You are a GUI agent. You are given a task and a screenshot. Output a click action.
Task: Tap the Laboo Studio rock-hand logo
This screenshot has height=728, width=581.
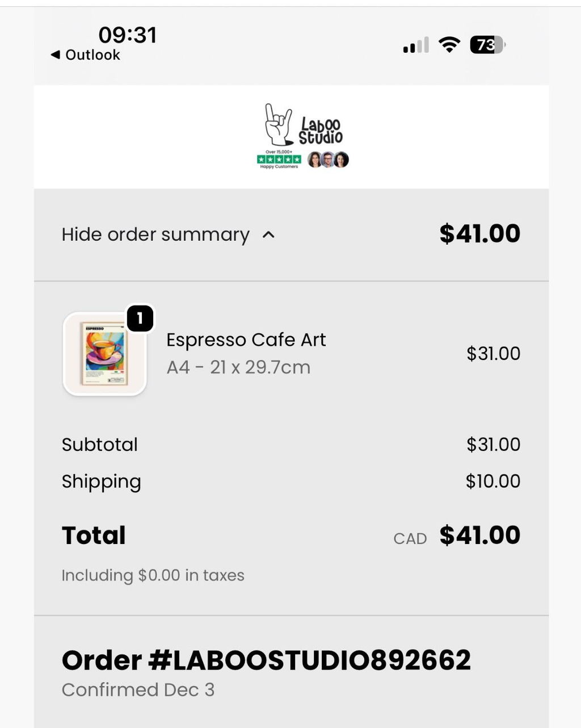point(304,125)
